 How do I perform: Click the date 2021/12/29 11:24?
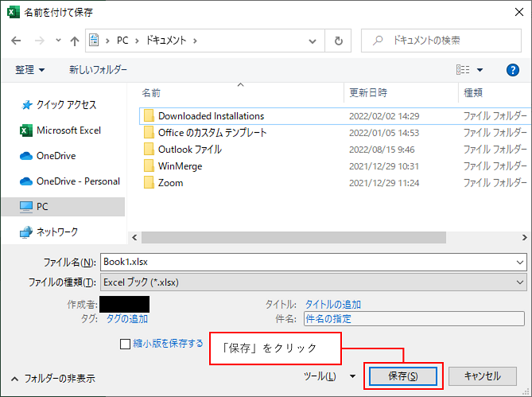tap(384, 183)
